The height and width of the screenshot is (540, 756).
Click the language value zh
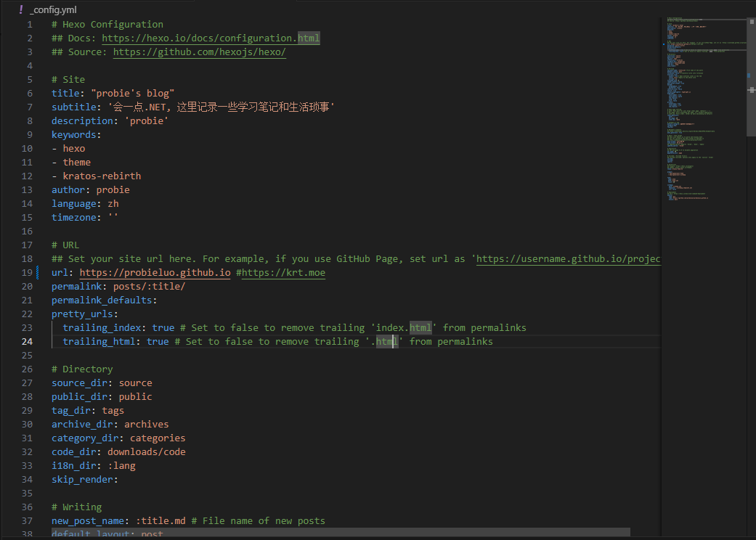pyautogui.click(x=113, y=204)
